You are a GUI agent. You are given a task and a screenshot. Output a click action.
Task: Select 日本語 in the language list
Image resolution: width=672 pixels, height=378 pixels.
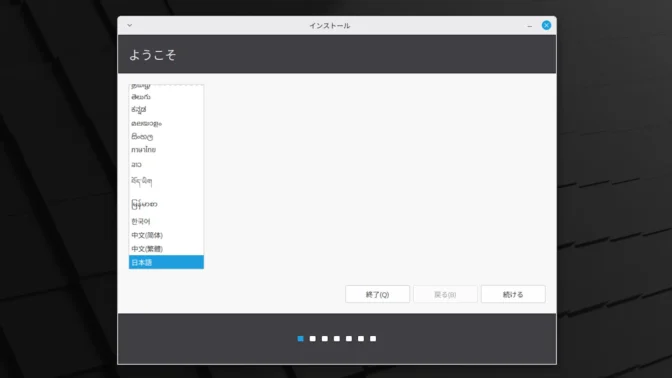[166, 262]
